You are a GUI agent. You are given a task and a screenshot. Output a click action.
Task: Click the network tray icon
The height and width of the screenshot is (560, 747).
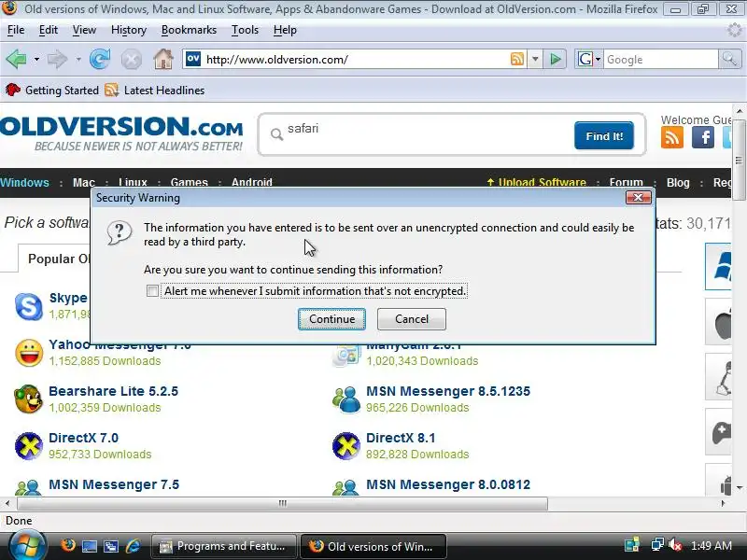coord(658,545)
